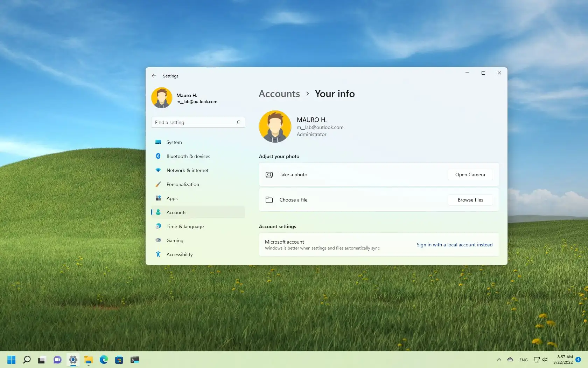Click the sidebar profile avatar of Mauro H.
588x368 pixels.
click(162, 98)
